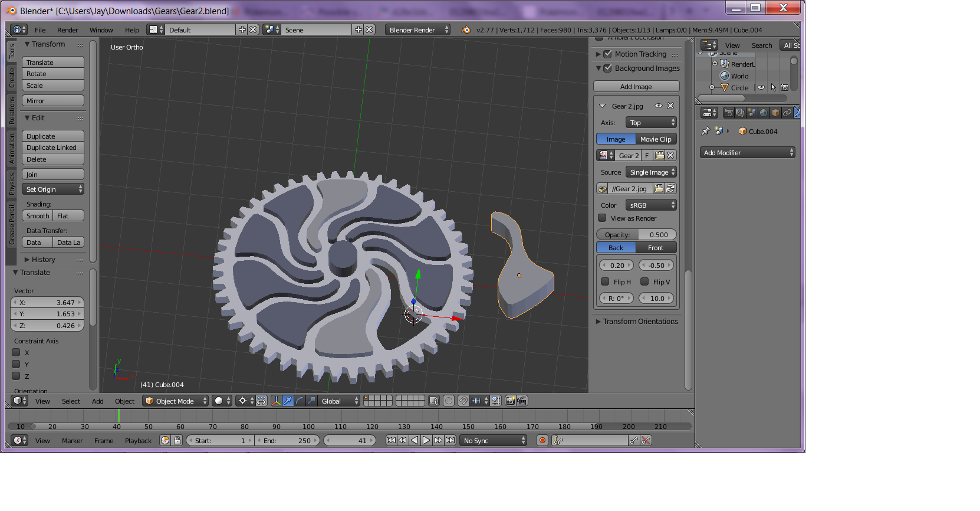The height and width of the screenshot is (511, 980).
Task: Open the Object Mode selector
Action: [x=176, y=401]
